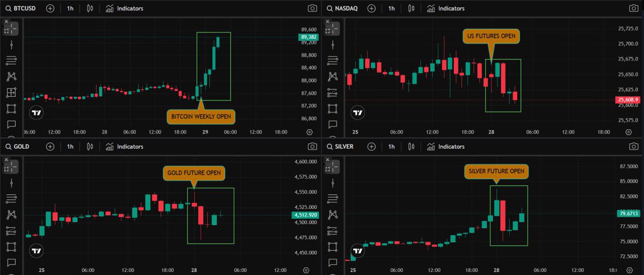Select the forecasting tool on NASDAQ chart

(333, 93)
